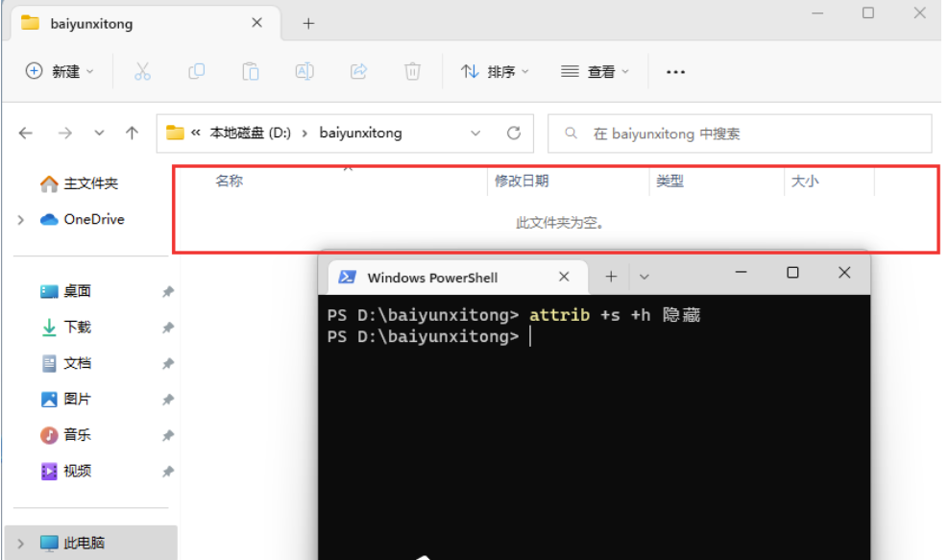Click the Rename icon in toolbar
The image size is (949, 560).
(x=304, y=71)
